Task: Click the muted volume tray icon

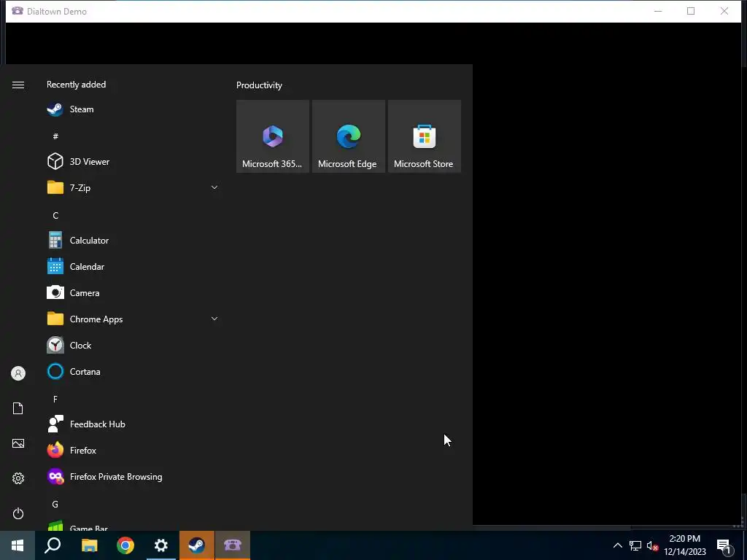Action: tap(653, 545)
